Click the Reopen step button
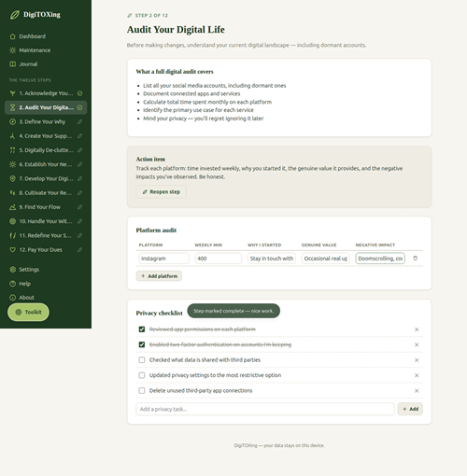 [161, 191]
